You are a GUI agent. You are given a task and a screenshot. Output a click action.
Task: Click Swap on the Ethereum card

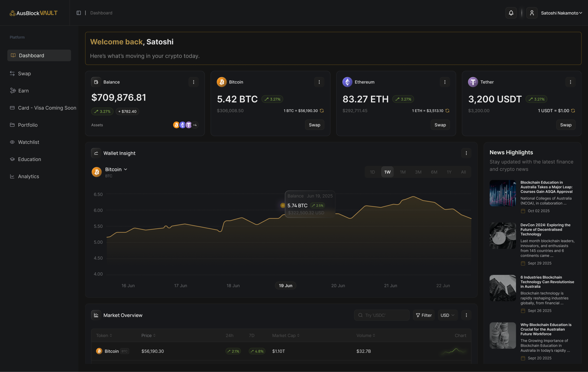point(440,125)
